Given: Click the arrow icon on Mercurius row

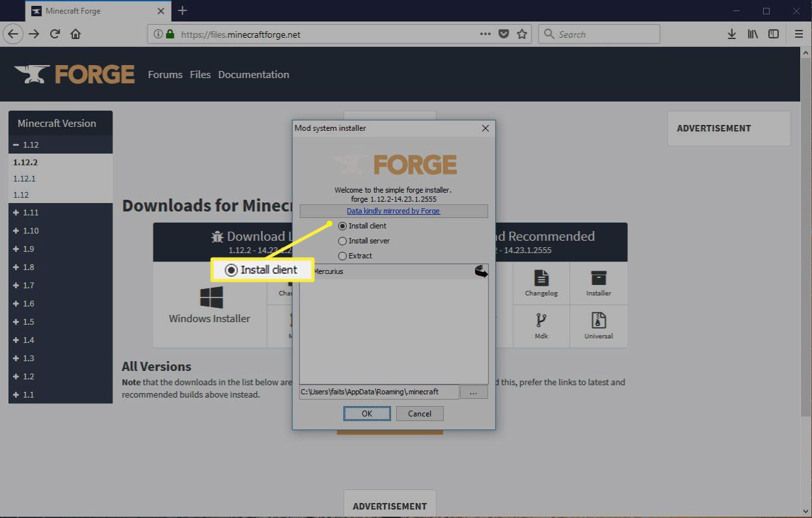Looking at the screenshot, I should [481, 271].
